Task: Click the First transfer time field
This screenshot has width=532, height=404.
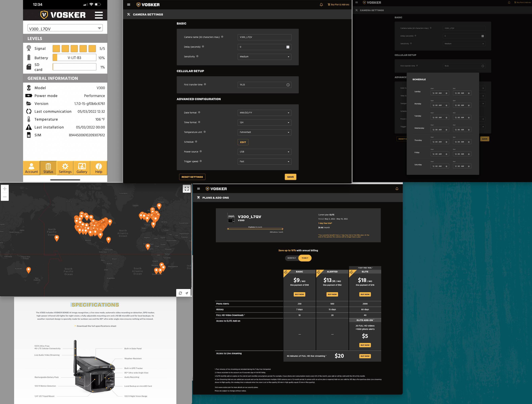Action: click(x=264, y=85)
